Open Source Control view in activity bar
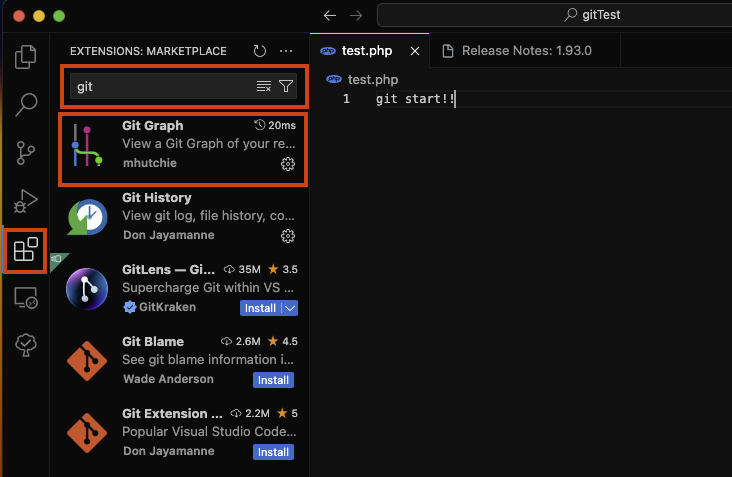Screen dimensions: 732x477 (26, 153)
